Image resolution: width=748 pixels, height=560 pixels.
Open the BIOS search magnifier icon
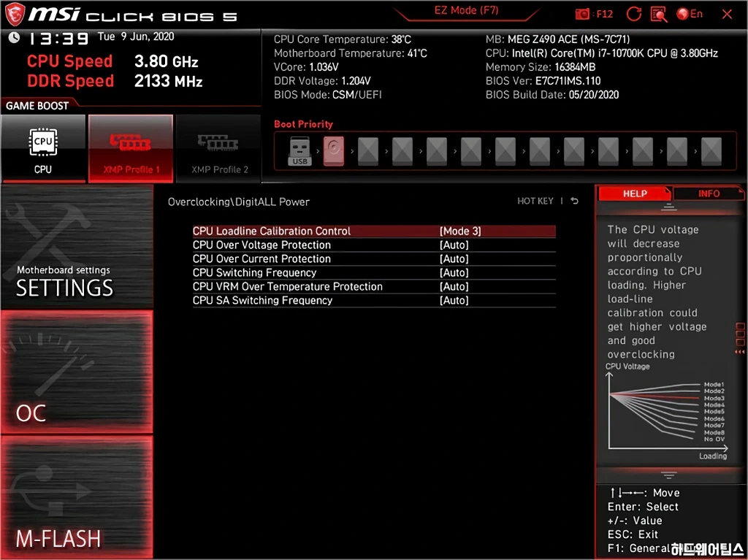(658, 15)
